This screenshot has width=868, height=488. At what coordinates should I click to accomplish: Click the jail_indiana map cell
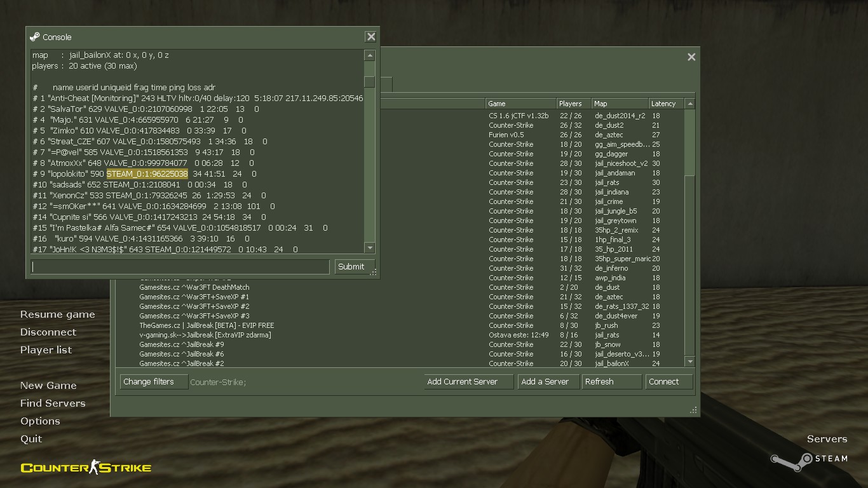(x=611, y=192)
